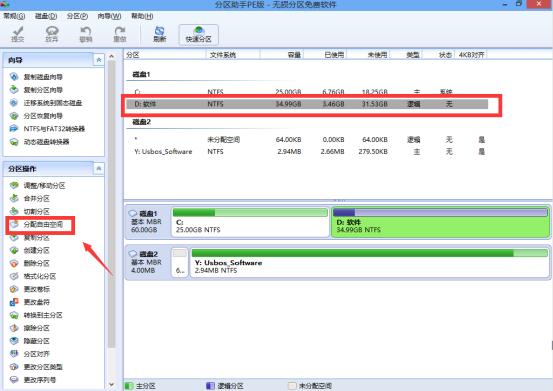The image size is (553, 391).
Task: Select the D: 软件 partition row
Action: point(307,104)
